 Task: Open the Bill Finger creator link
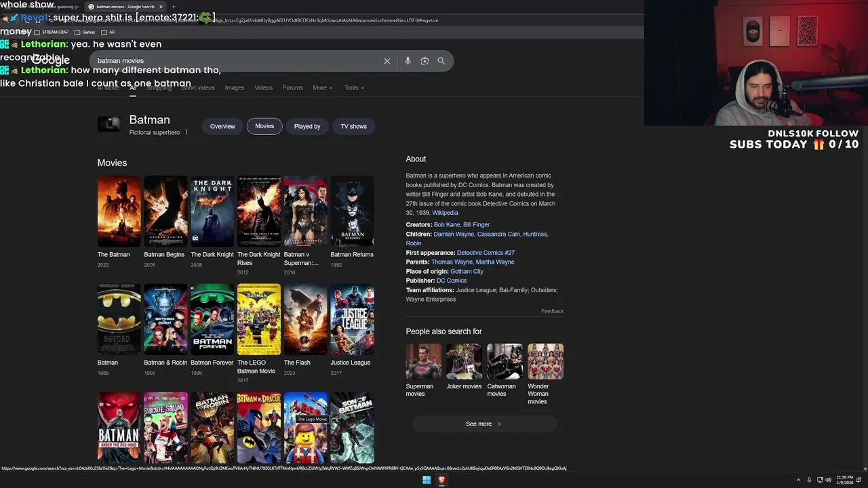tap(476, 225)
